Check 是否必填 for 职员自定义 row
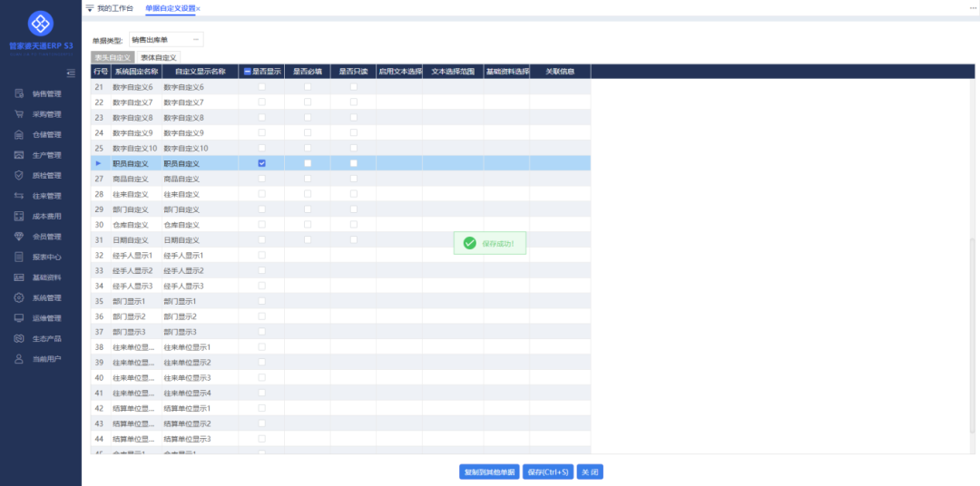This screenshot has height=486, width=980. (x=308, y=163)
